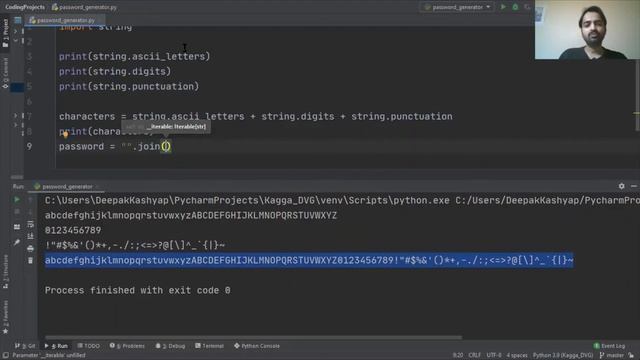Image resolution: width=640 pixels, height=360 pixels.
Task: Clear all console output with the trash icon
Action: pos(31,260)
